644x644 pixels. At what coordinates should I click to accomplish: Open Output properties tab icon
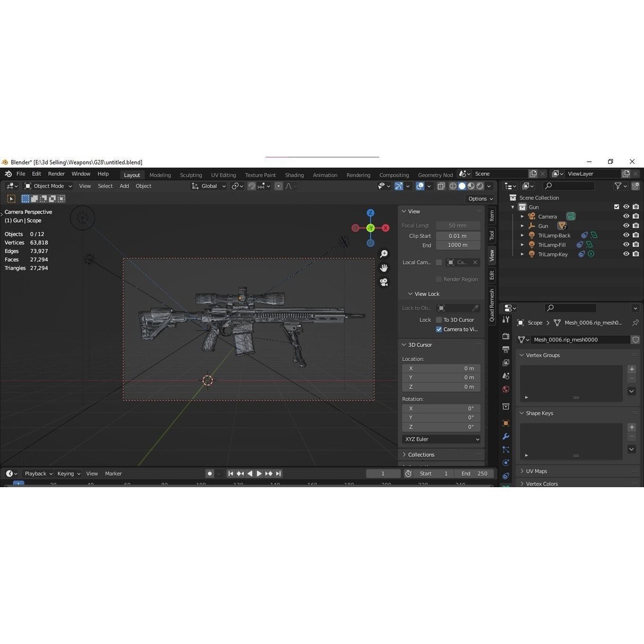click(506, 349)
